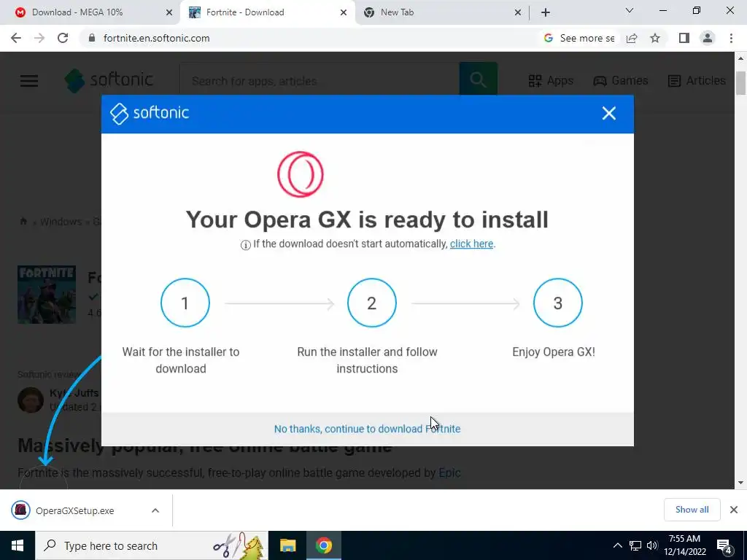Open a new browser tab
Image resolution: width=747 pixels, height=560 pixels.
[x=546, y=12]
